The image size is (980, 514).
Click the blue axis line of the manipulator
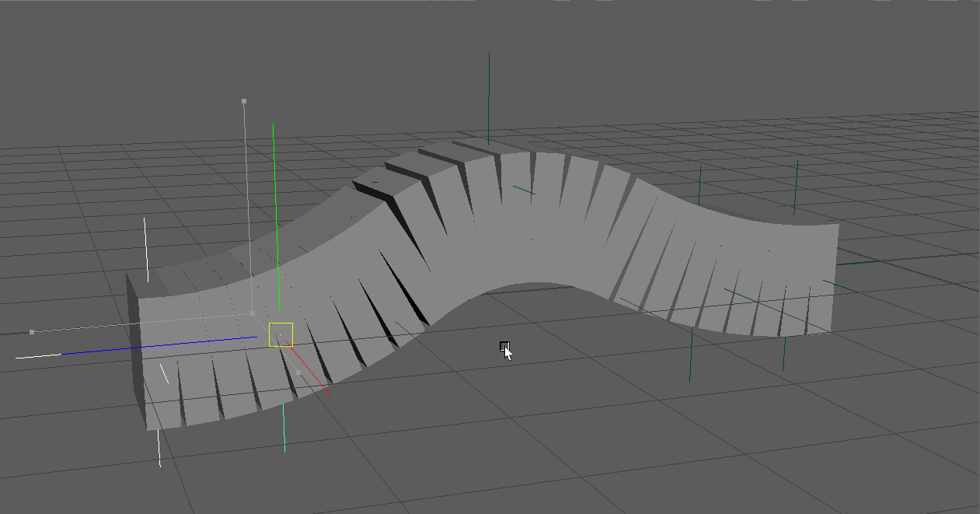pyautogui.click(x=159, y=345)
